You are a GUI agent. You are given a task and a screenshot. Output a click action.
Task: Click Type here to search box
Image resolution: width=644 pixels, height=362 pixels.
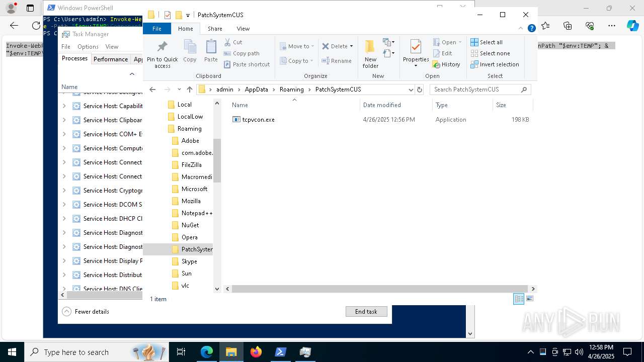click(x=96, y=352)
